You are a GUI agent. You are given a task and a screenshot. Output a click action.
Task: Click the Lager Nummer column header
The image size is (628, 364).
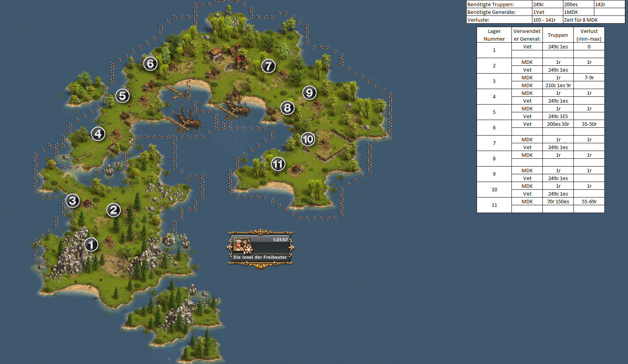(x=494, y=35)
